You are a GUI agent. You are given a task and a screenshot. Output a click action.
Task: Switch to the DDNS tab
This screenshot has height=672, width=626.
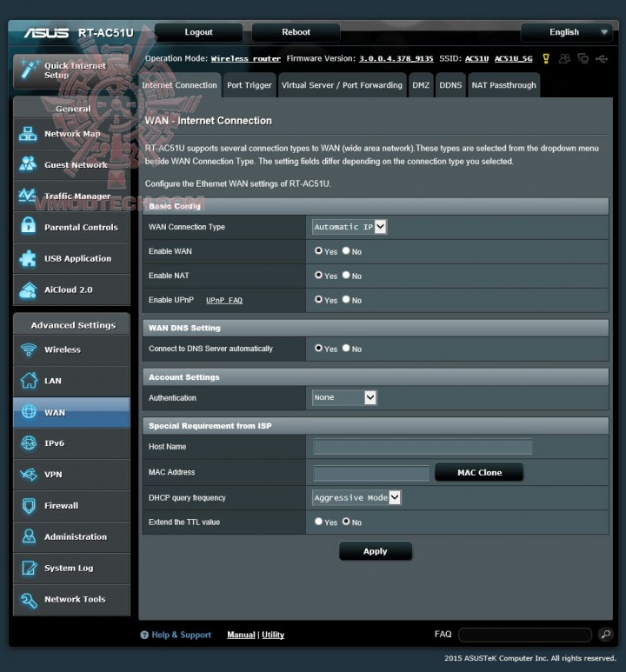450,85
